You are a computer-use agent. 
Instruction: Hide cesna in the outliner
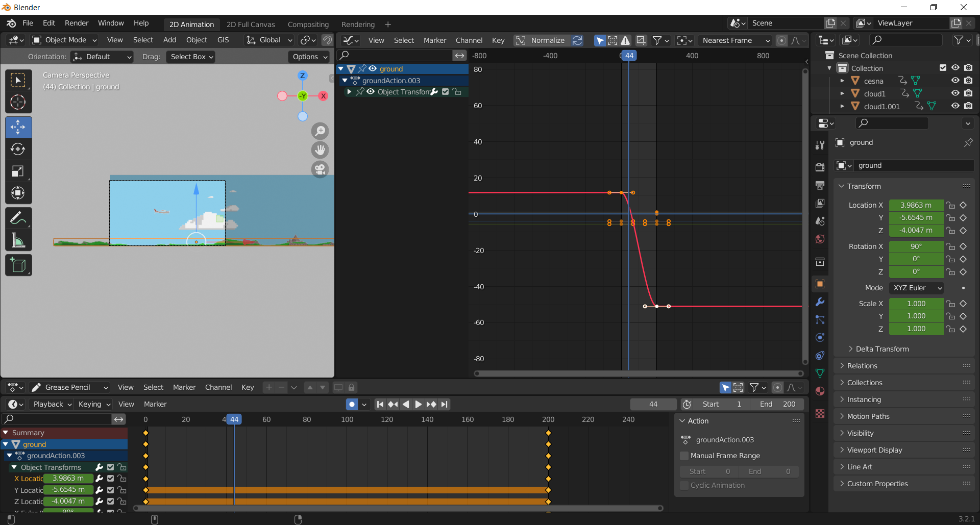[955, 81]
